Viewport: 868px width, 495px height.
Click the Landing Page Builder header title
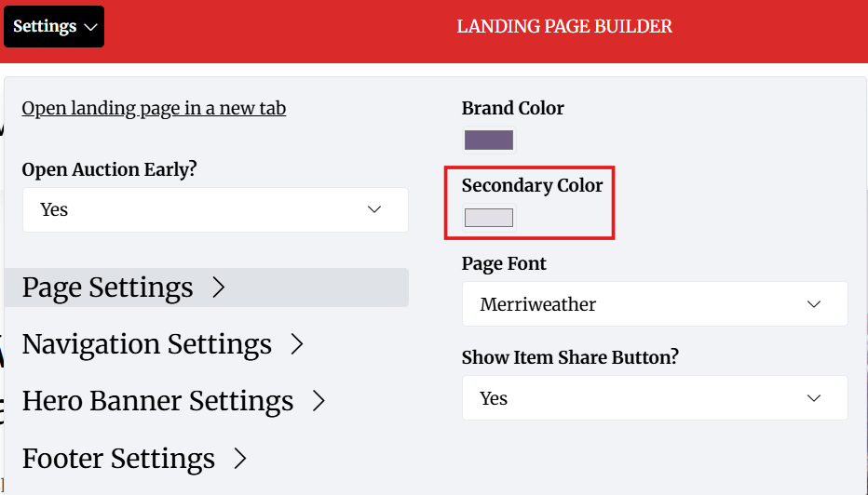(x=564, y=27)
